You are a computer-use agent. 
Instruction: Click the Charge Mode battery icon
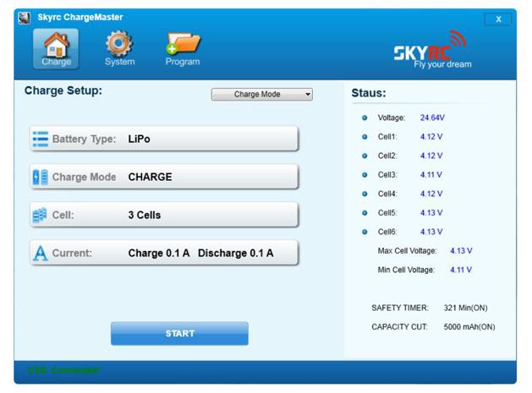pos(40,177)
